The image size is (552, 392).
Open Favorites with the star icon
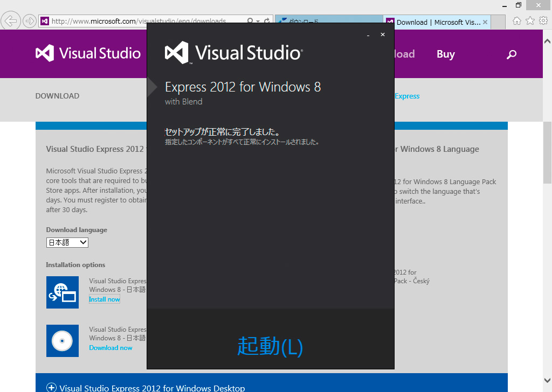click(x=530, y=21)
